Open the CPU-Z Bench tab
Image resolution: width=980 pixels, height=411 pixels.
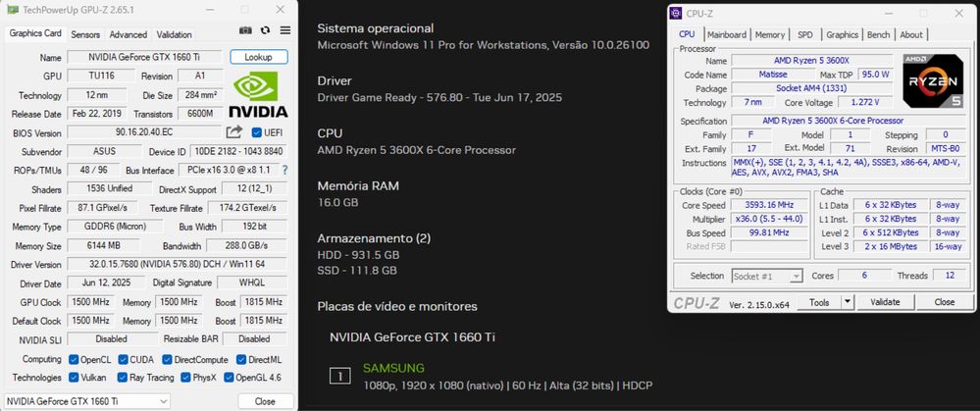point(878,35)
